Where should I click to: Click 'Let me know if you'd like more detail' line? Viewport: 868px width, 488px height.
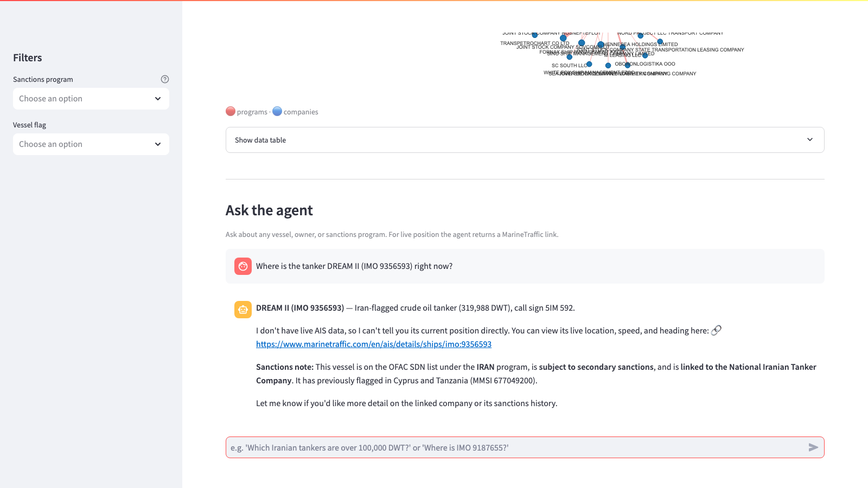(x=407, y=403)
